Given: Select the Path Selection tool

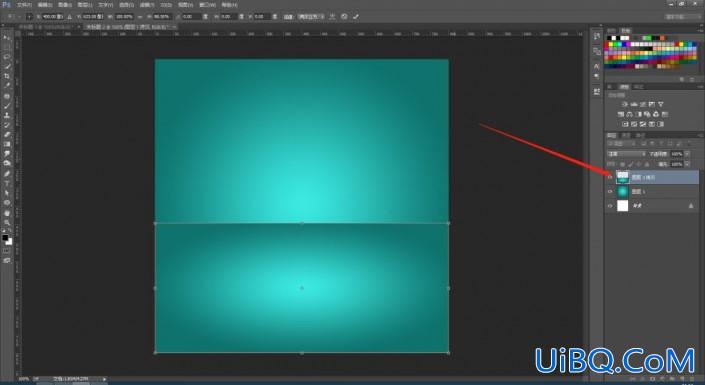Looking at the screenshot, I should click(6, 193).
